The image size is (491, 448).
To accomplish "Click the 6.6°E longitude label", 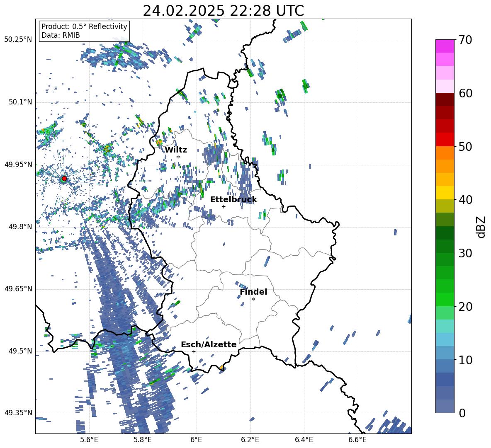I will pyautogui.click(x=357, y=440).
